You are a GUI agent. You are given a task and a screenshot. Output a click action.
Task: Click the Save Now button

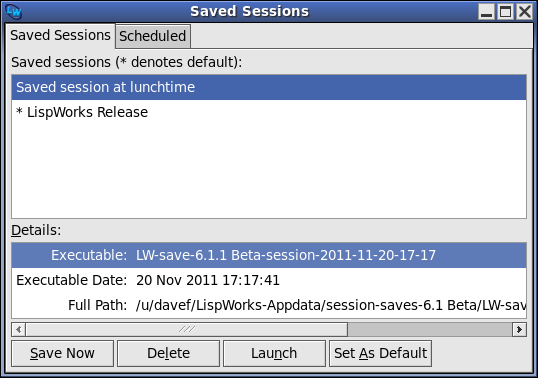point(62,353)
